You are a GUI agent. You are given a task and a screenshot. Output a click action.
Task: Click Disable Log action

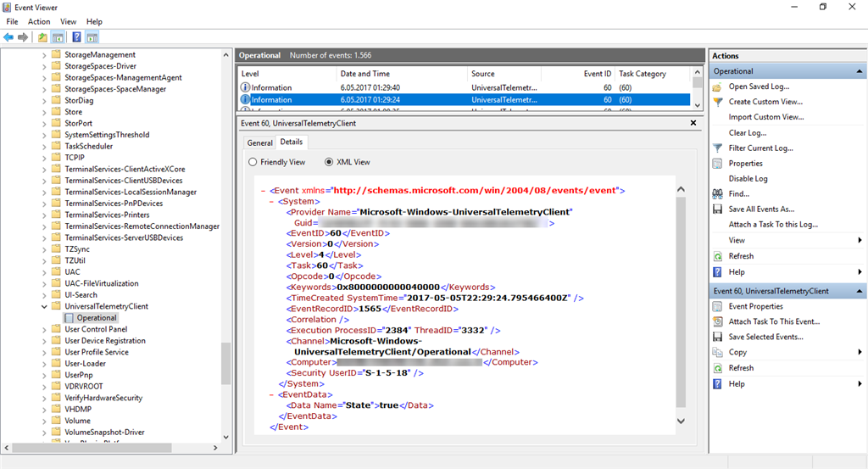click(748, 178)
